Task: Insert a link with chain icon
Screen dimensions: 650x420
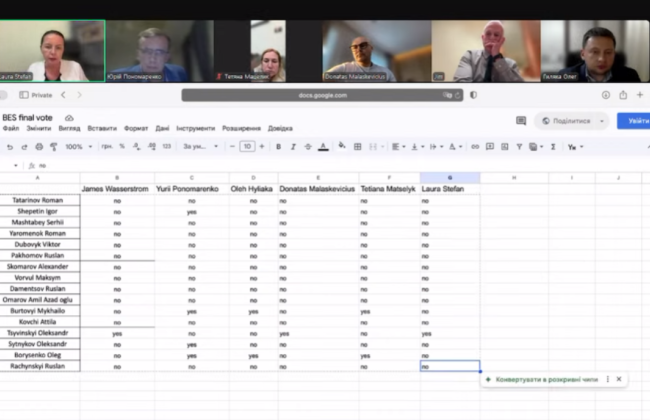Action: click(x=475, y=146)
